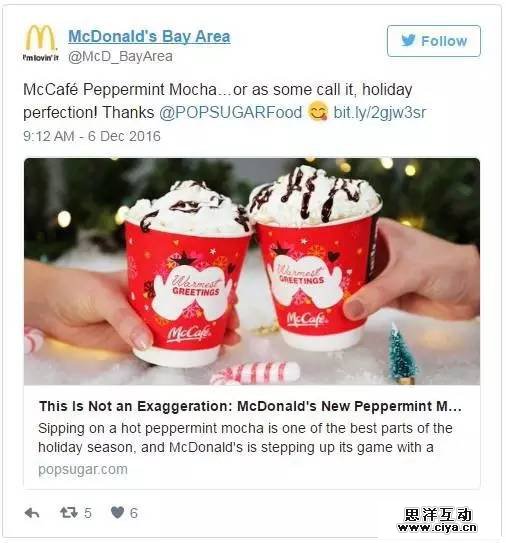Click the yummy face emoji in tweet
Screen dimensions: 506x543
[318, 112]
